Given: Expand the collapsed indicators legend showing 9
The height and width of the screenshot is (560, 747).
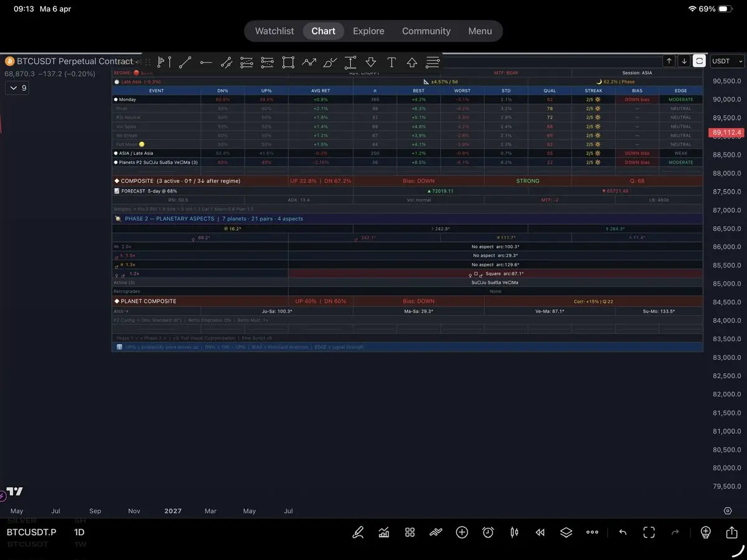Looking at the screenshot, I should (16, 88).
